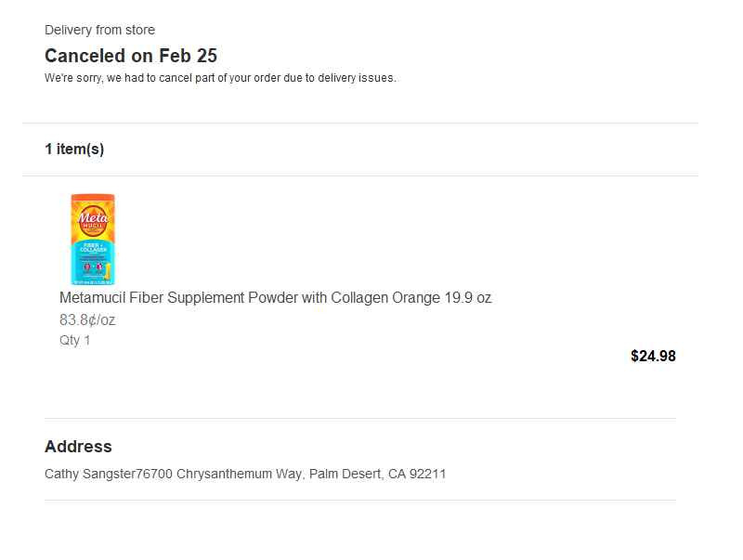Click the cancellation apology message text
The height and width of the screenshot is (560, 743).
pos(220,78)
